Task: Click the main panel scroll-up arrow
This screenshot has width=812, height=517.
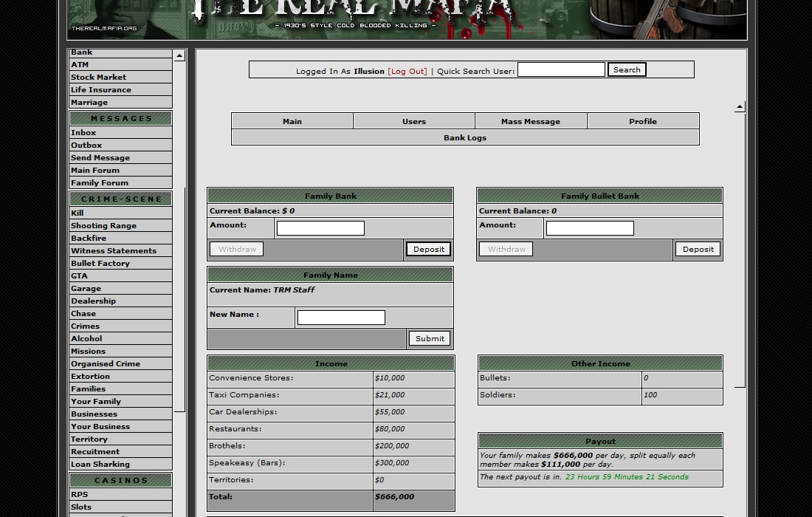Action: click(x=740, y=107)
